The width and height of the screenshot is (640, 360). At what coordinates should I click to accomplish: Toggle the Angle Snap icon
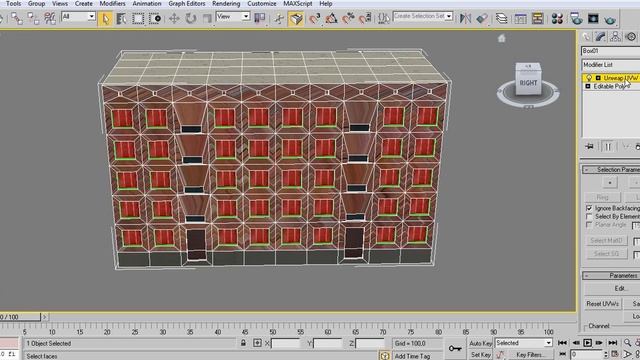click(331, 18)
